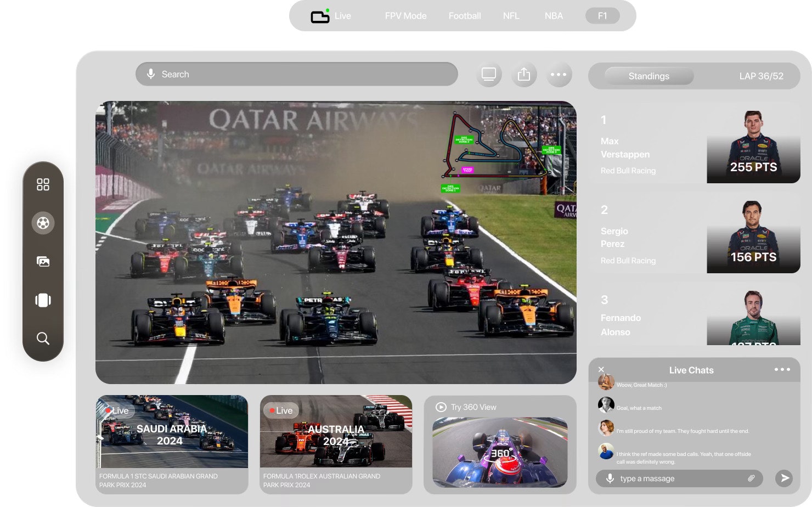Open Sergio Perez standings card
This screenshot has width=812, height=507.
pyautogui.click(x=694, y=233)
